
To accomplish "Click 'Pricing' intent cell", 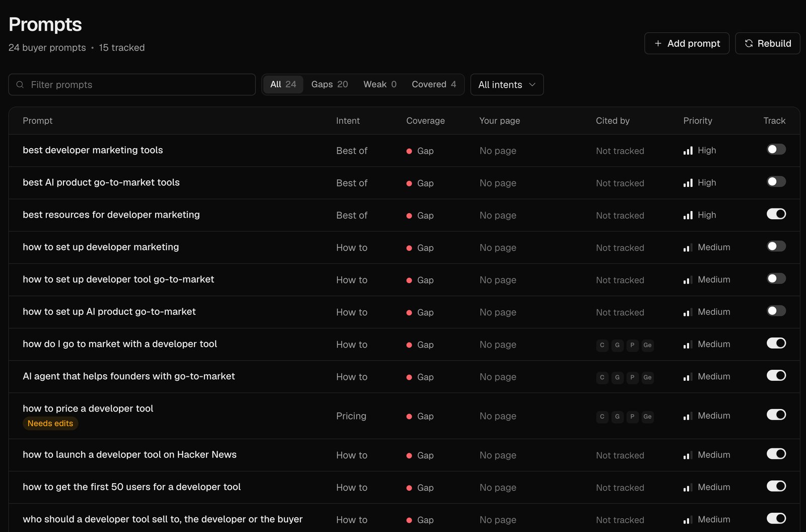I will 351,416.
